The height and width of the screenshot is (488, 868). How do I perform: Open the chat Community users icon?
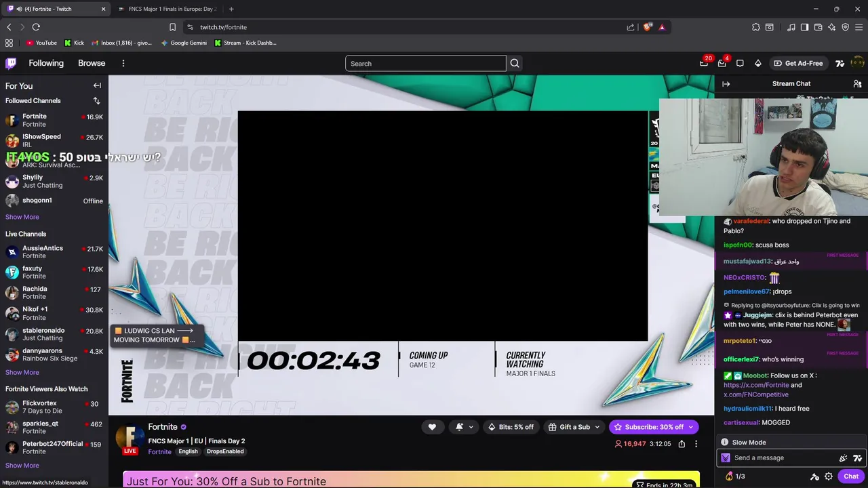[x=857, y=83]
